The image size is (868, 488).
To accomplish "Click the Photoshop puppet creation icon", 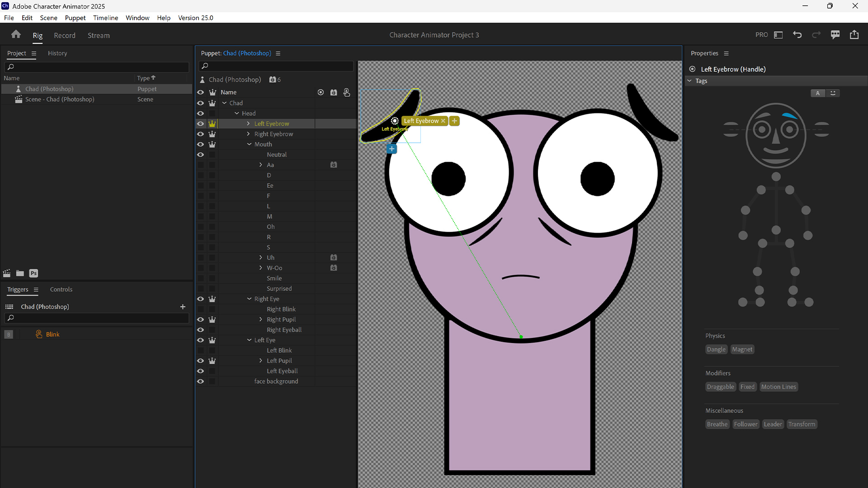I will (33, 273).
